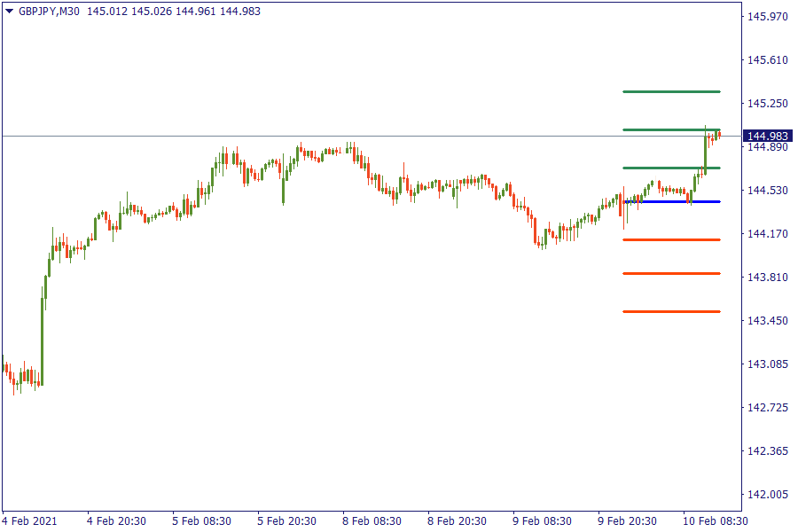This screenshot has height=532, width=798.
Task: Select the topmost green resistance line
Action: 671,91
